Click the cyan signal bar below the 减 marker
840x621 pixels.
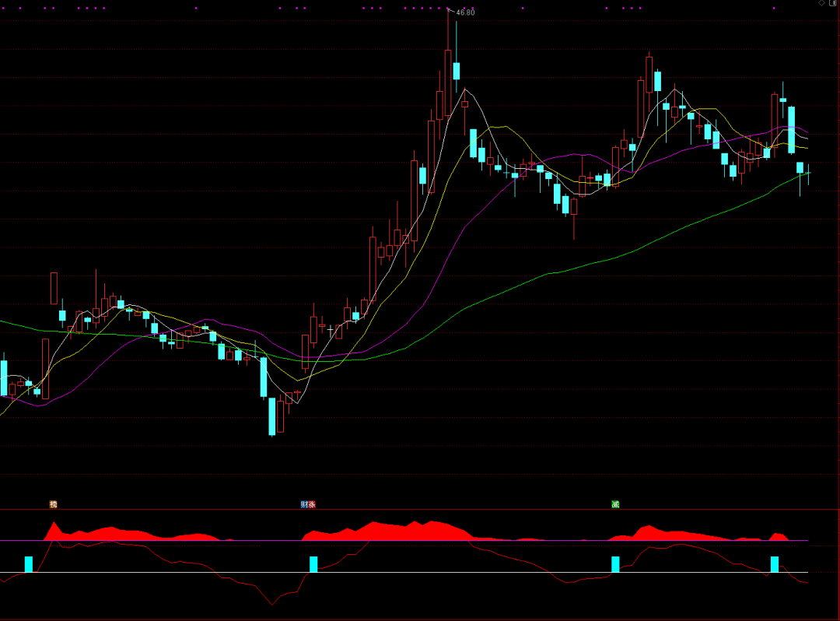(x=615, y=564)
